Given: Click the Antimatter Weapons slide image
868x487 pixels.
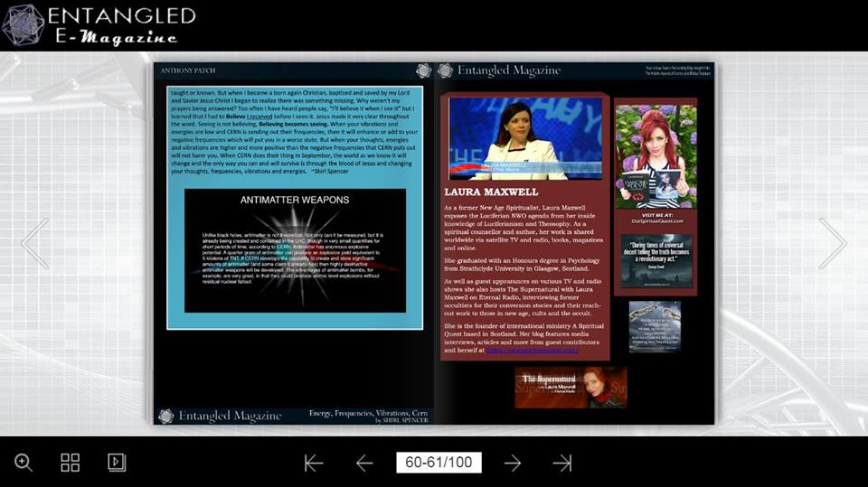Looking at the screenshot, I should point(294,250).
